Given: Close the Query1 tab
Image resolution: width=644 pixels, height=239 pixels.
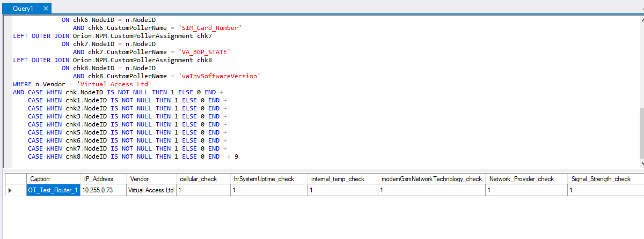Looking at the screenshot, I should click(x=46, y=9).
